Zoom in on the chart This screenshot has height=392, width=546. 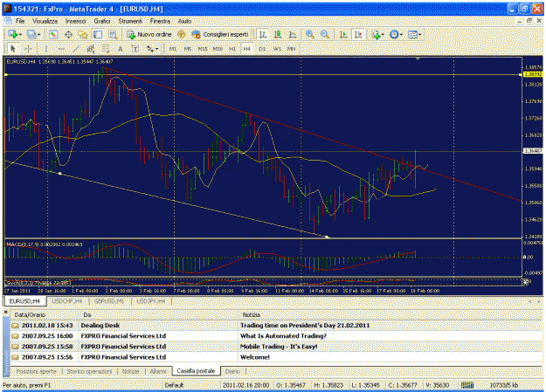coord(309,34)
